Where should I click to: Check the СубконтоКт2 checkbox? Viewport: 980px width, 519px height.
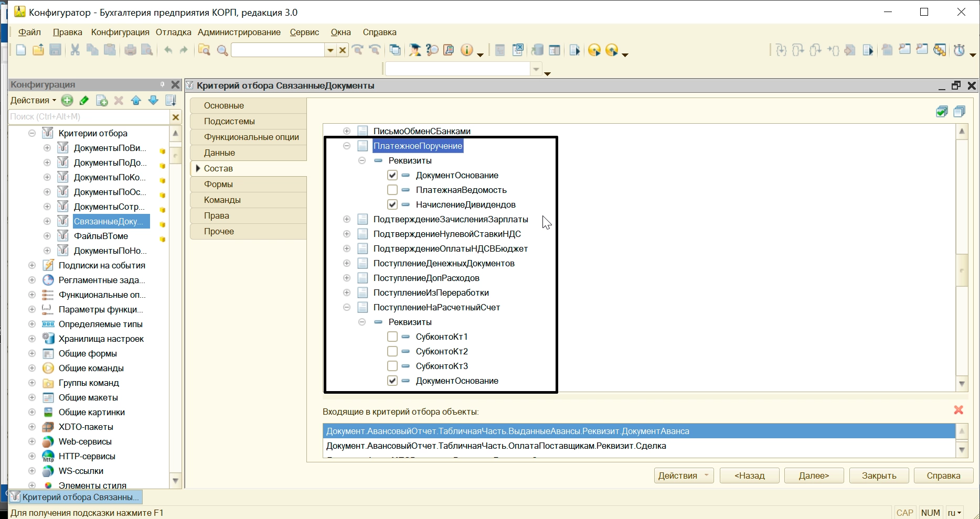point(392,351)
